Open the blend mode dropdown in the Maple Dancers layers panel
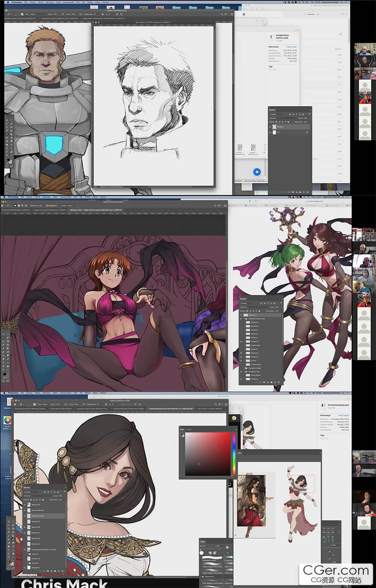Viewport: 376px width, 588px height. pyautogui.click(x=254, y=307)
